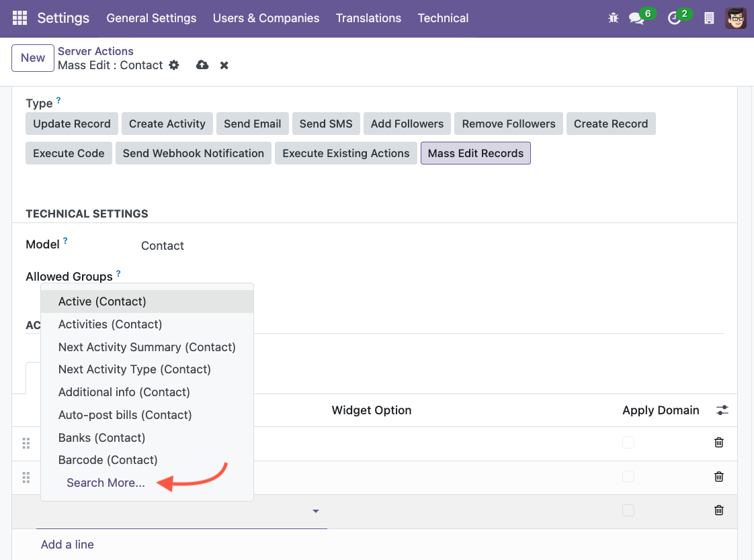Toggle Apply Domain checkbox in second row
The height and width of the screenshot is (560, 754).
628,477
